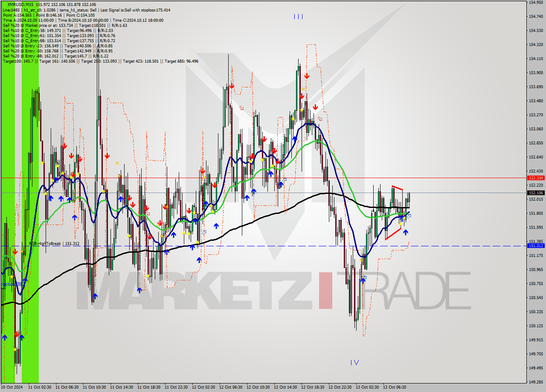Click the XMRUSD,M15 symbol title
Screen dimensions: 546x392
pyautogui.click(x=20, y=5)
